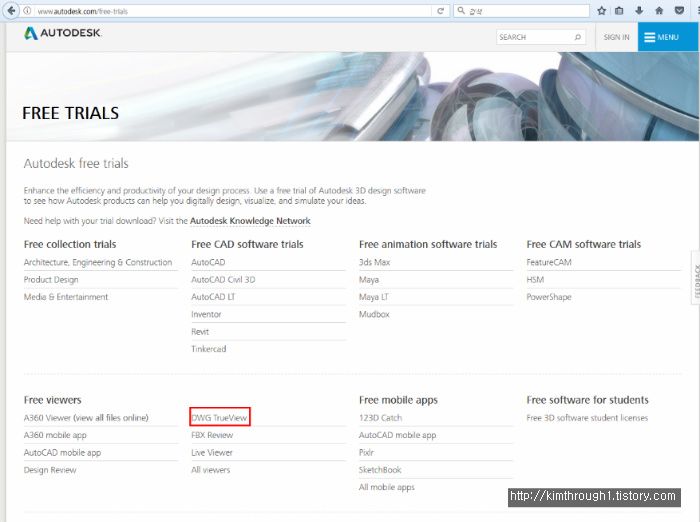Screen dimensions: 700x522
Task: Open the Pixlr mobile app link
Action: click(366, 452)
